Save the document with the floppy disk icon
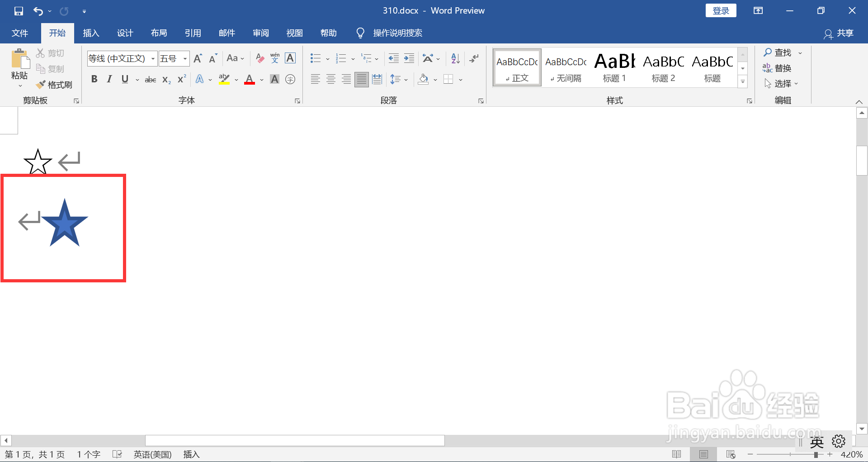The height and width of the screenshot is (462, 868). 19,11
